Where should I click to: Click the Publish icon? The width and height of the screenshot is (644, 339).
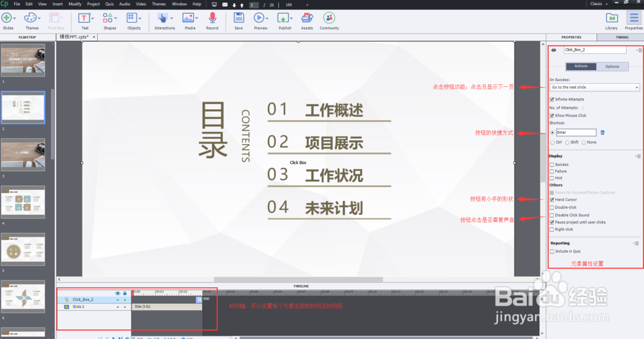pos(283,18)
